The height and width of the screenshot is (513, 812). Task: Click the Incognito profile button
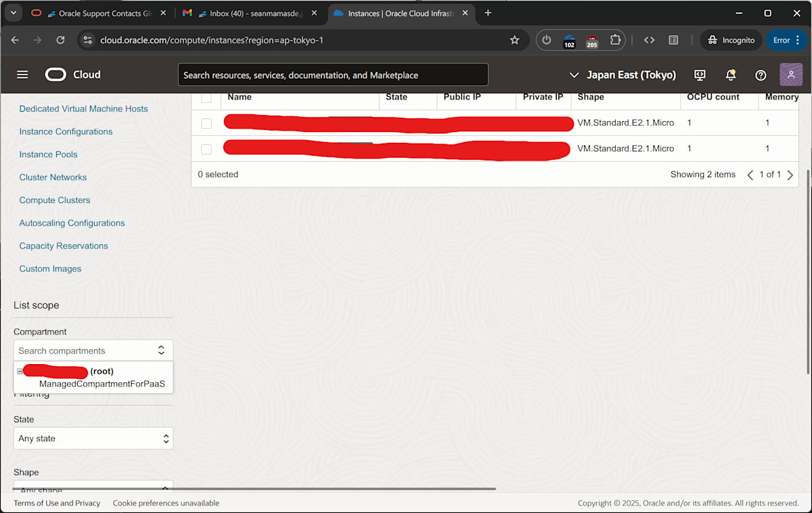tap(731, 40)
